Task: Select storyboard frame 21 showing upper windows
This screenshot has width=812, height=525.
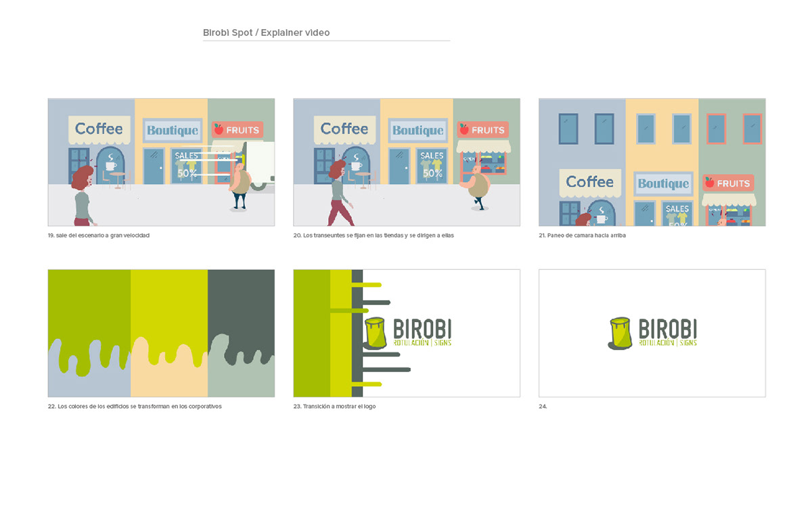Action: point(652,162)
